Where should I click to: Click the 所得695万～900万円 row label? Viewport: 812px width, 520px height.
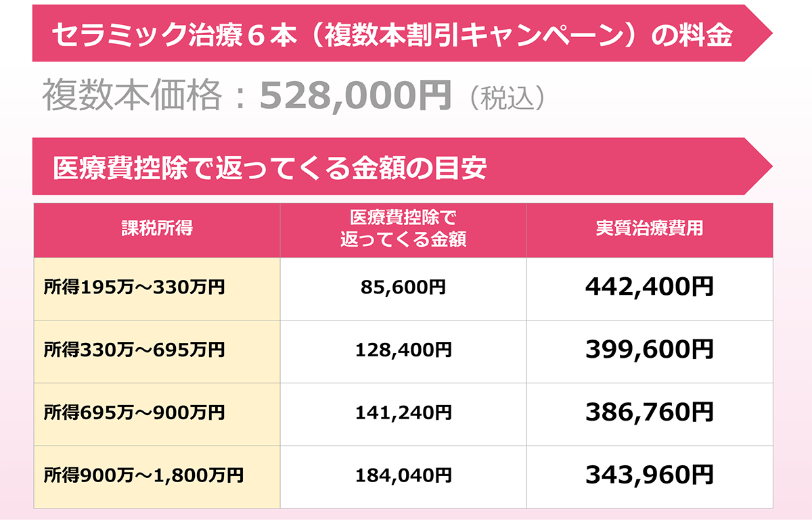[x=134, y=412]
